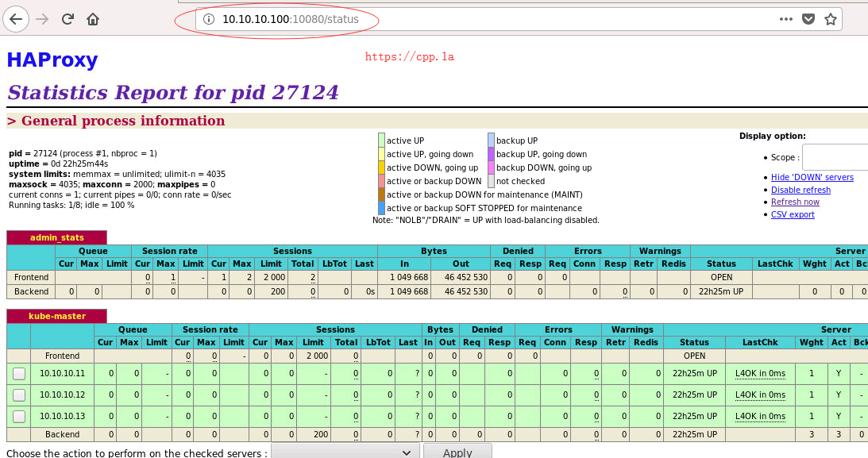Click the Sessions header in admin_stats table
868x458 pixels.
(x=292, y=251)
